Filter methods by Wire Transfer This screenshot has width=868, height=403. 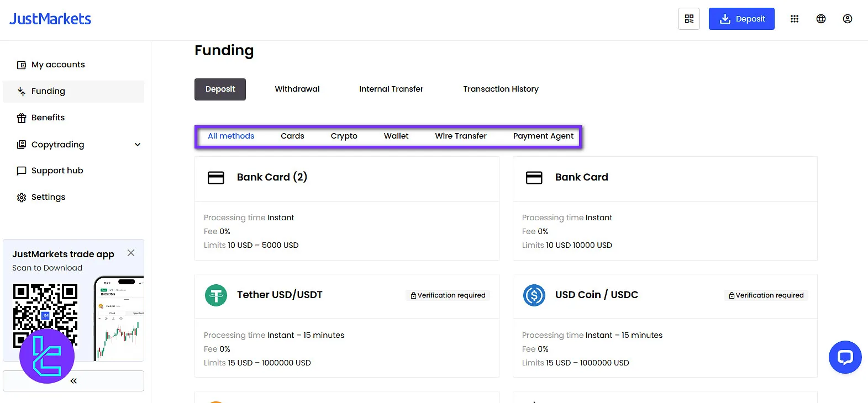tap(460, 136)
